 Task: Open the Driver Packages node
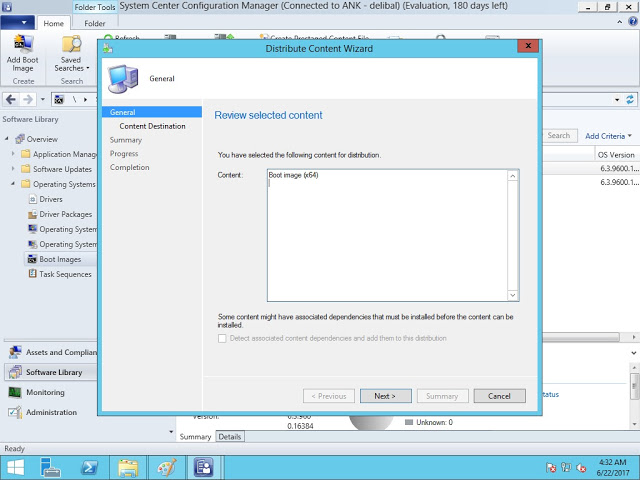[65, 214]
